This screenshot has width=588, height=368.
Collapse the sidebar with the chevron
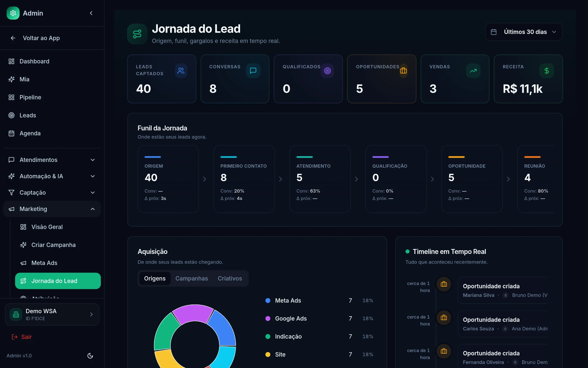[x=91, y=13]
